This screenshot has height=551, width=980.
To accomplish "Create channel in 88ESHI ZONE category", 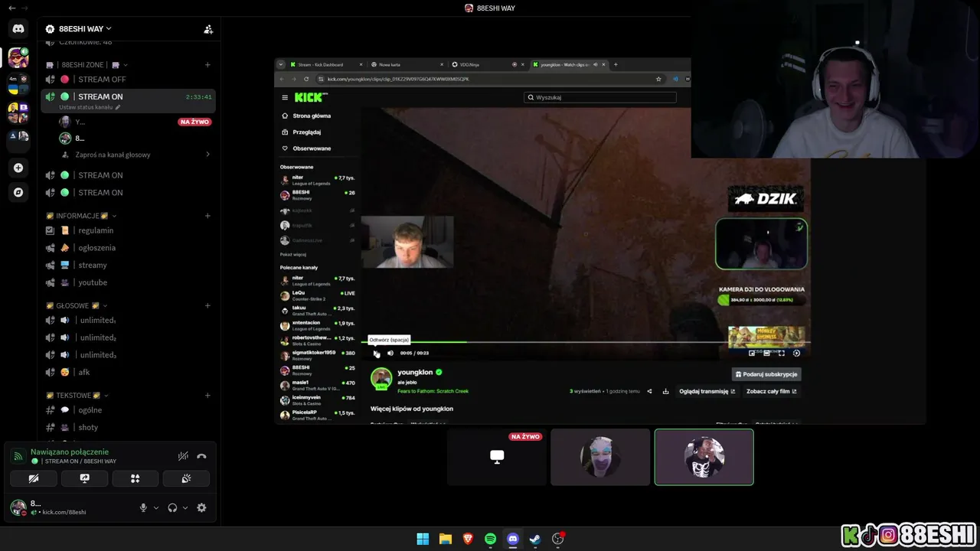I will tap(207, 65).
